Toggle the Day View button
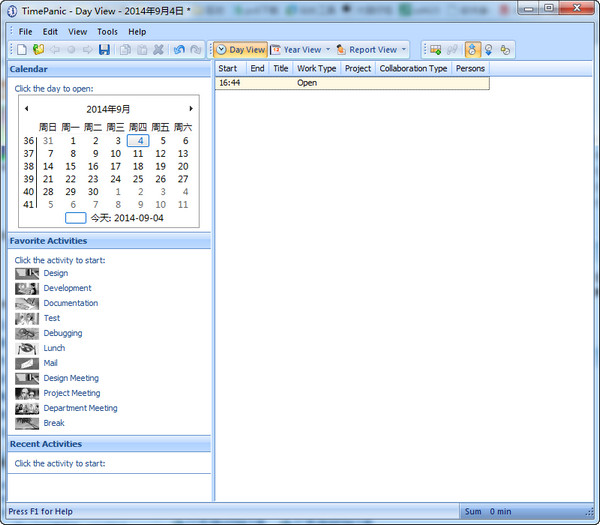Image resolution: width=600 pixels, height=525 pixels. (241, 50)
